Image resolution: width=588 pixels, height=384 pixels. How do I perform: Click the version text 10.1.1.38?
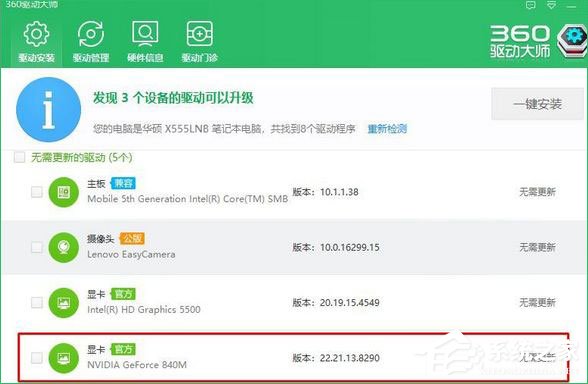click(x=339, y=192)
